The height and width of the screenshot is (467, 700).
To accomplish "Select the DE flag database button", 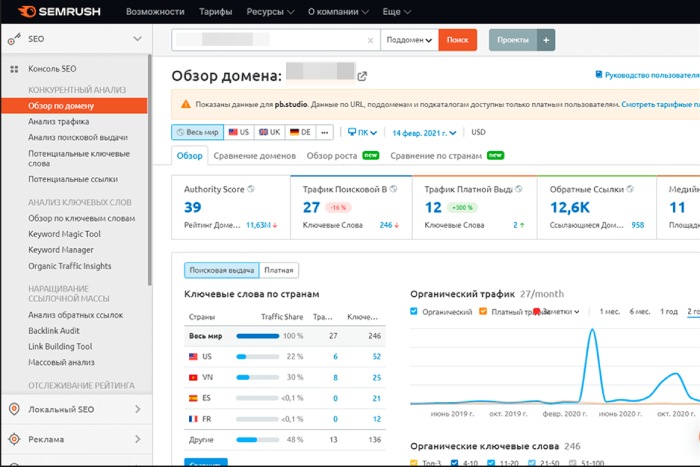I will [300, 132].
